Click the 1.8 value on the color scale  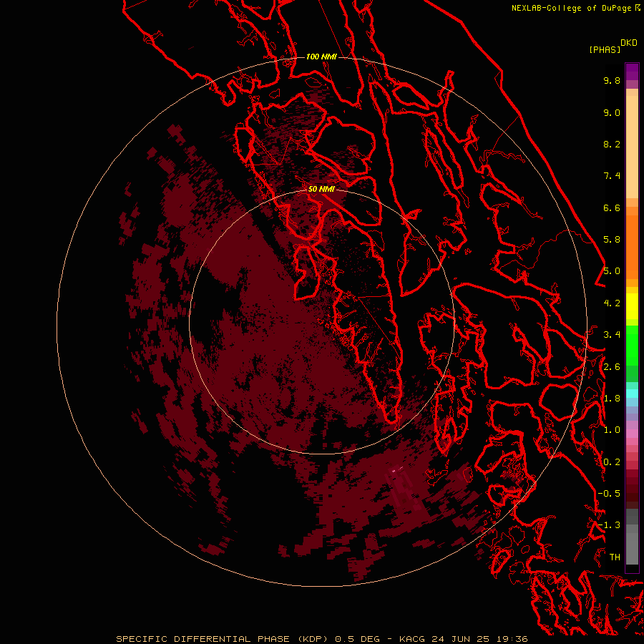612,399
